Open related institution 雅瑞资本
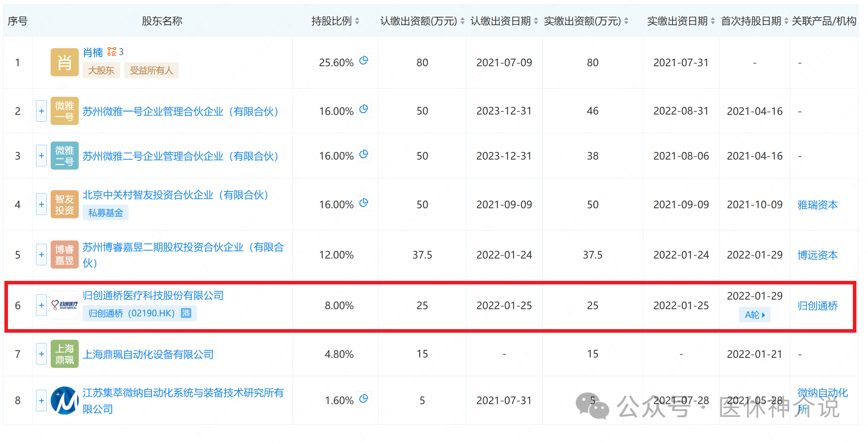 tap(817, 205)
